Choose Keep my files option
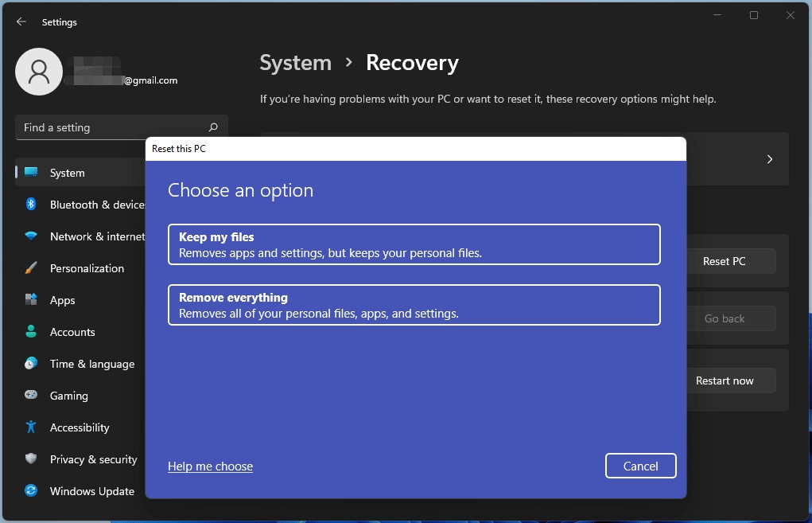This screenshot has height=523, width=812. [414, 244]
